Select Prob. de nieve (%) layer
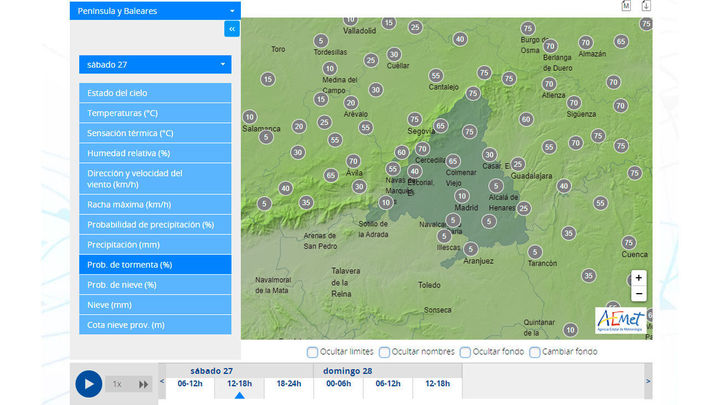 click(x=155, y=285)
